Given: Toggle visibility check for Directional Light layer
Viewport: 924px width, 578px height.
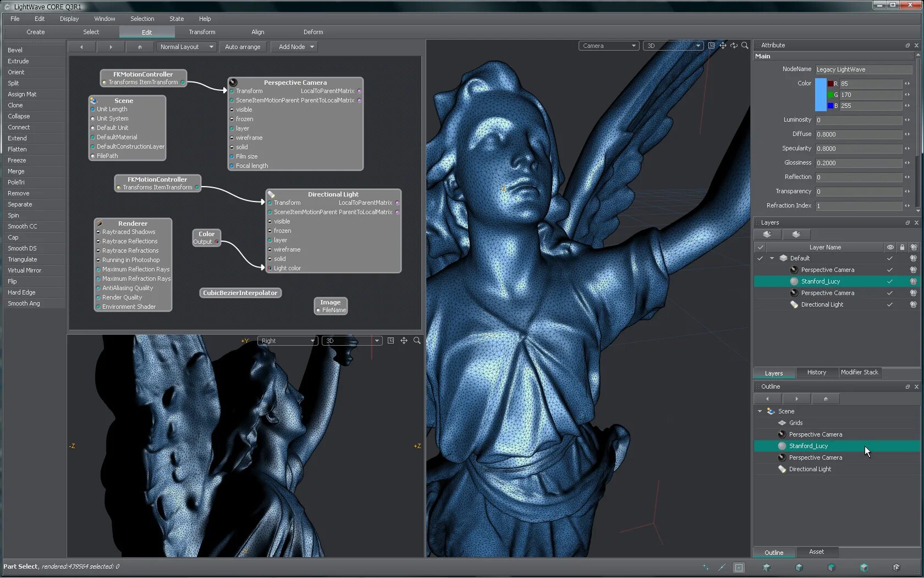Looking at the screenshot, I should [890, 304].
